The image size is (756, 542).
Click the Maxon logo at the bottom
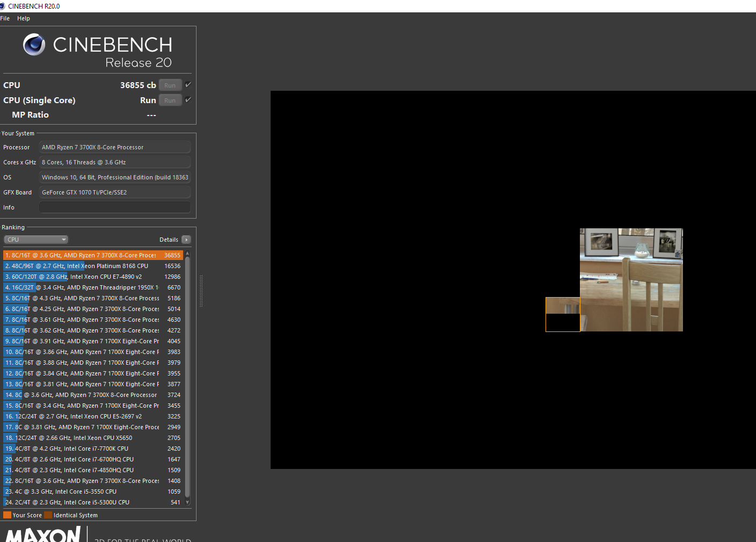43,534
